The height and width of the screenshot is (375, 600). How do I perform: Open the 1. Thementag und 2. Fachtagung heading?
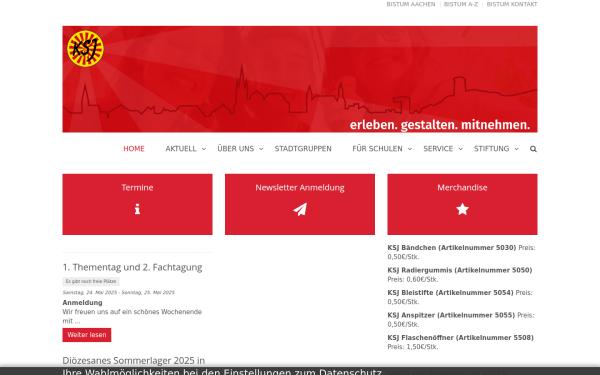point(132,267)
